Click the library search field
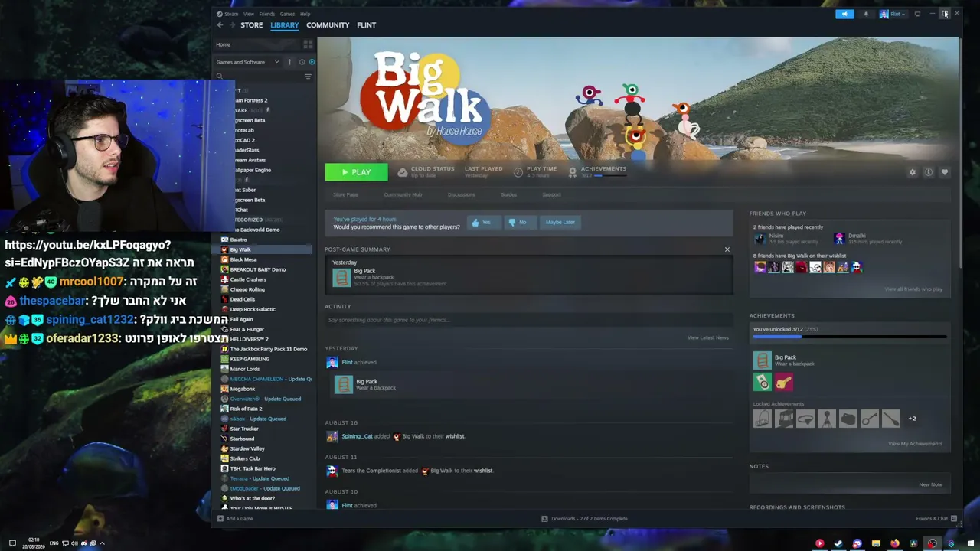Viewport: 980px width, 551px height. (x=260, y=77)
